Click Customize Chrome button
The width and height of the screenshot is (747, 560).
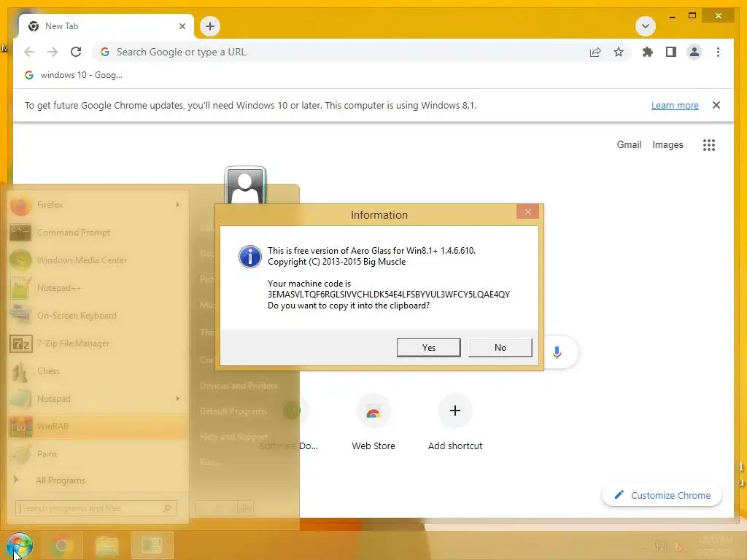click(662, 495)
